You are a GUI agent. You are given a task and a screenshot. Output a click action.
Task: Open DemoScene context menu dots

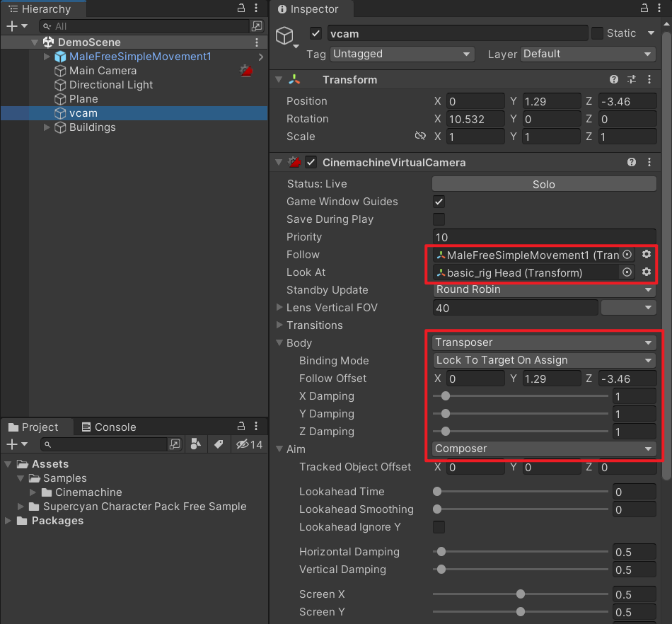(257, 42)
